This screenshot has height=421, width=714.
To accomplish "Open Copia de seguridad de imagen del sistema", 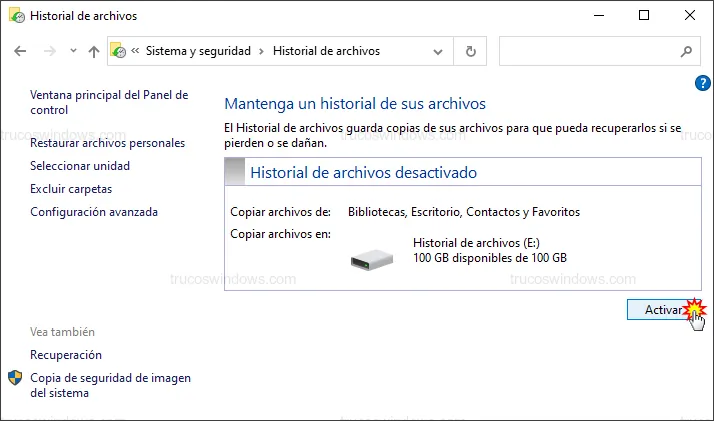I will tap(110, 385).
